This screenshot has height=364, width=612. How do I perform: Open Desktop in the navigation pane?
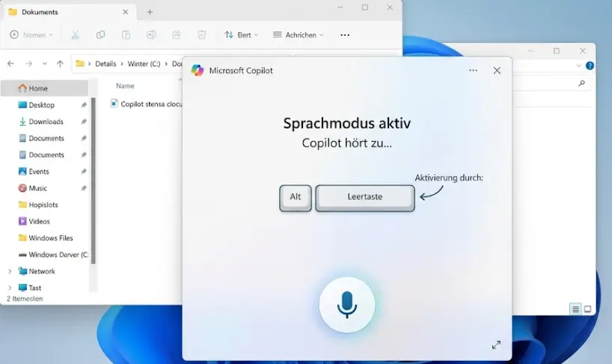click(x=41, y=105)
